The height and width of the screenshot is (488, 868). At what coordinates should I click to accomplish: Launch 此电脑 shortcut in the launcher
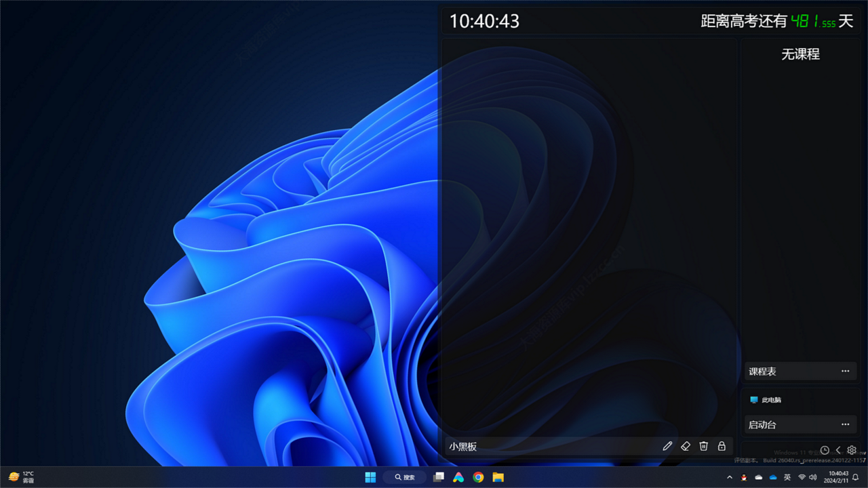pyautogui.click(x=766, y=400)
